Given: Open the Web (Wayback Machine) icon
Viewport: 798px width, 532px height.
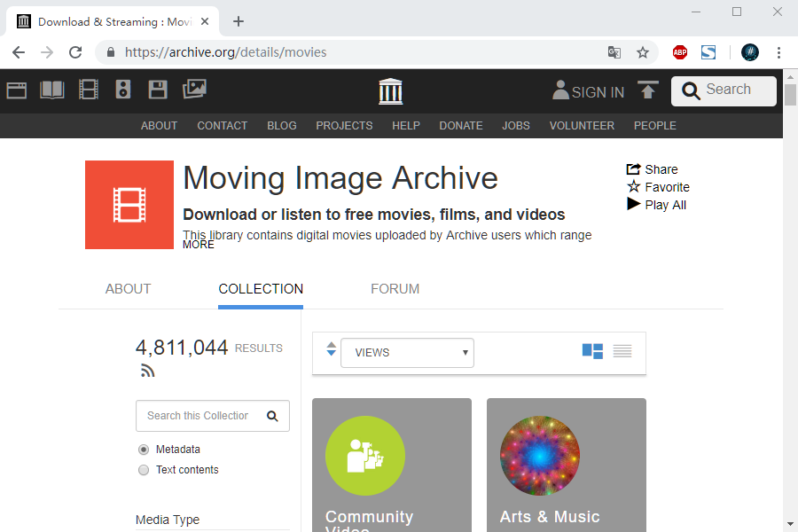Looking at the screenshot, I should (x=16, y=90).
